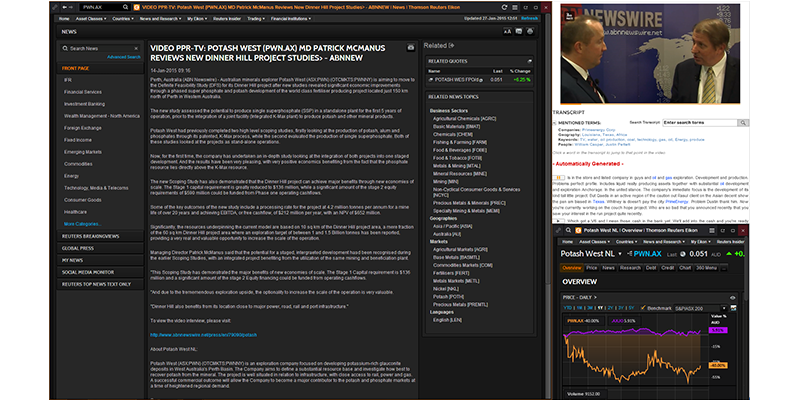The height and width of the screenshot is (400, 800).
Task: Select the 1M chart range
Action: 580,308
